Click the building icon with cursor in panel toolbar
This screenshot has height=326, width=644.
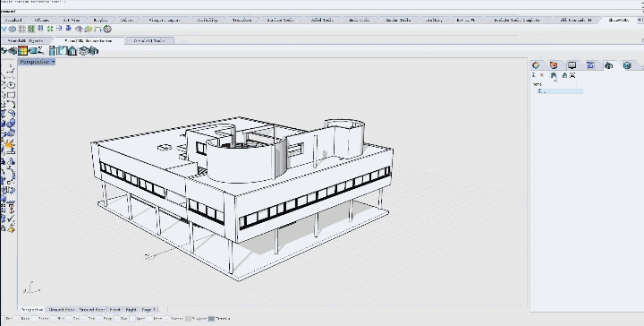coord(554,75)
